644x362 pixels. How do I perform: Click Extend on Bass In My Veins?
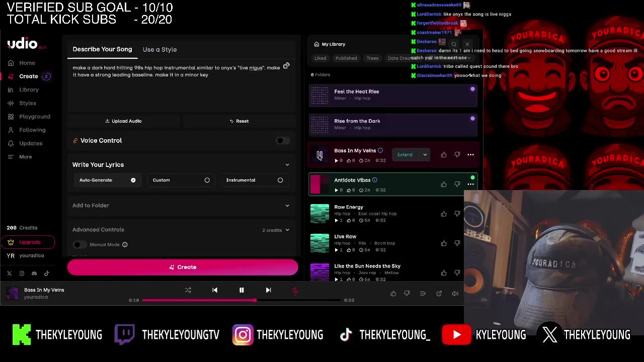(x=405, y=155)
